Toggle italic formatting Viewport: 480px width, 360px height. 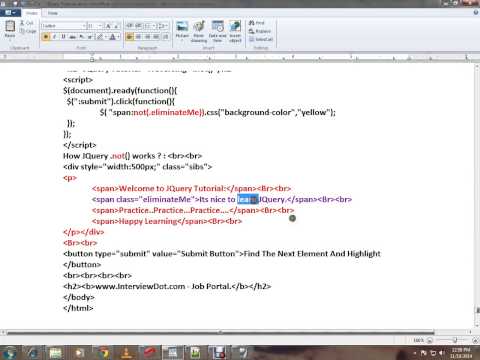(54, 37)
